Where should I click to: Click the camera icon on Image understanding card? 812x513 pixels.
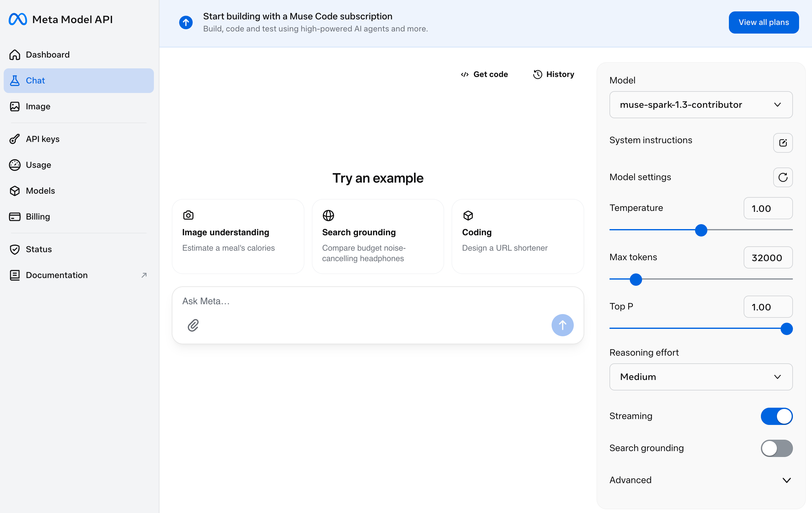(188, 215)
